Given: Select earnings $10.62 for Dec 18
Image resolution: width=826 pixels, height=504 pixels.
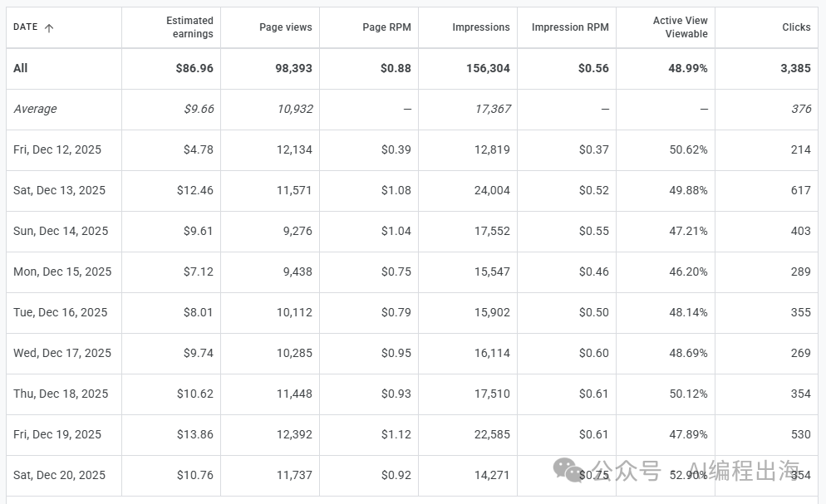Looking at the screenshot, I should pos(195,394).
